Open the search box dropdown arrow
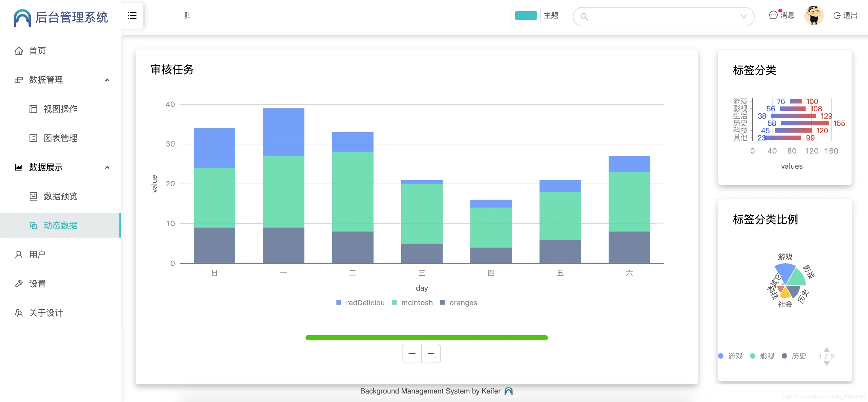 point(743,16)
